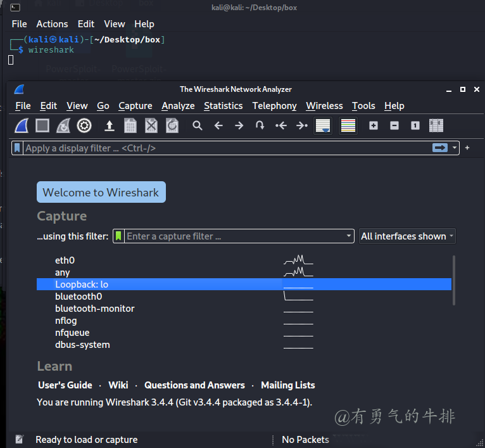Open terminal File menu

point(19,24)
